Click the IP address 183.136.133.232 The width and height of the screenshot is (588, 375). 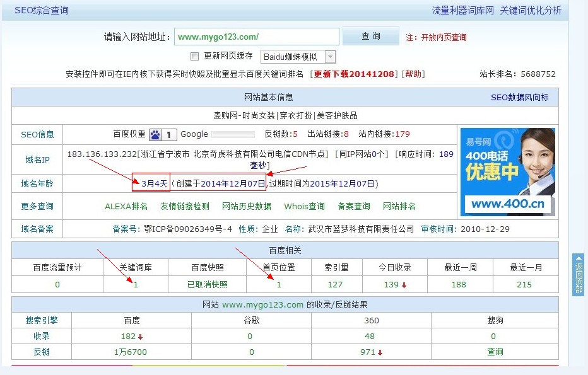[102, 154]
